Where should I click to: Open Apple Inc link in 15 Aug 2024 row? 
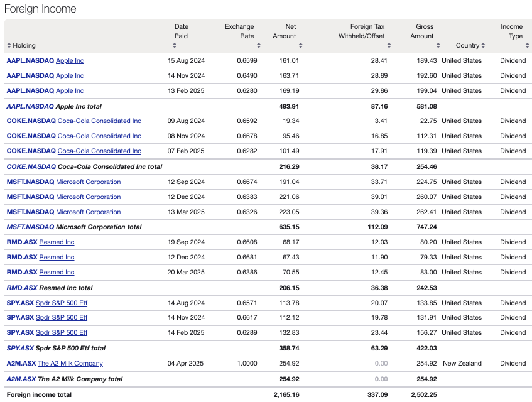tap(70, 60)
